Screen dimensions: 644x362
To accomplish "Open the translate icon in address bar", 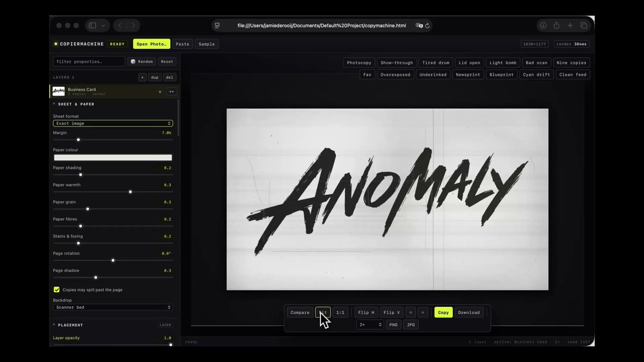I will pos(419,25).
